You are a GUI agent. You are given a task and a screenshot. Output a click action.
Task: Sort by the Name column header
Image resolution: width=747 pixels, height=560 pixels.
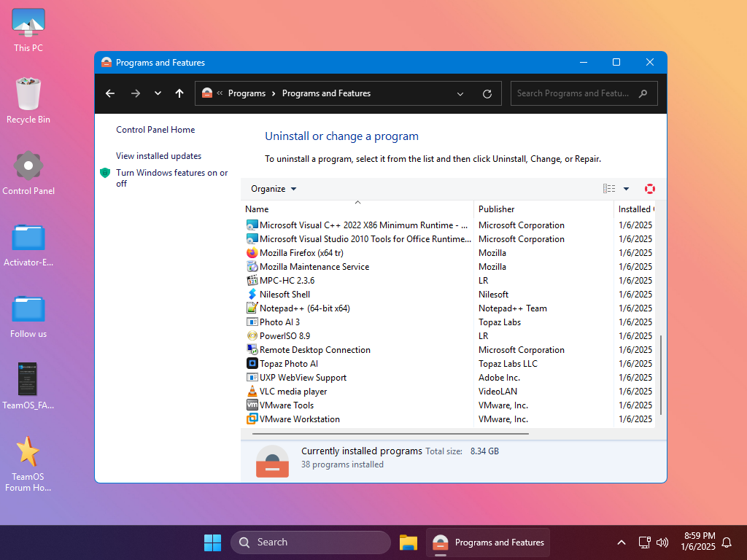point(357,209)
